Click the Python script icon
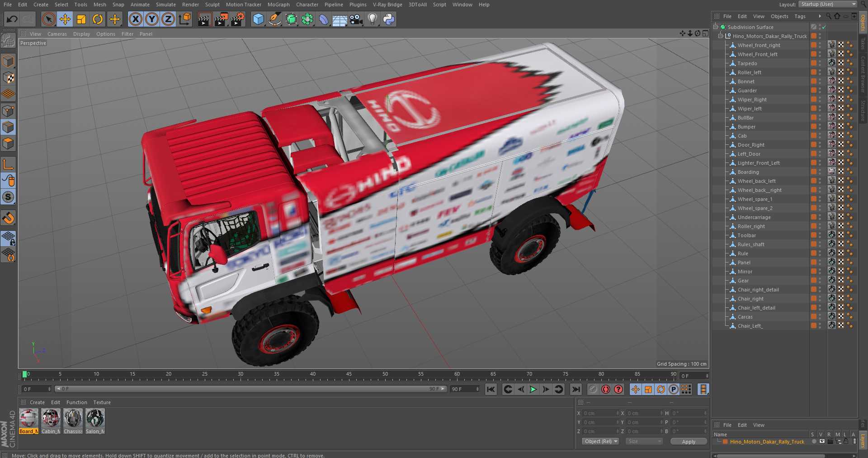This screenshot has width=868, height=458. [x=389, y=19]
